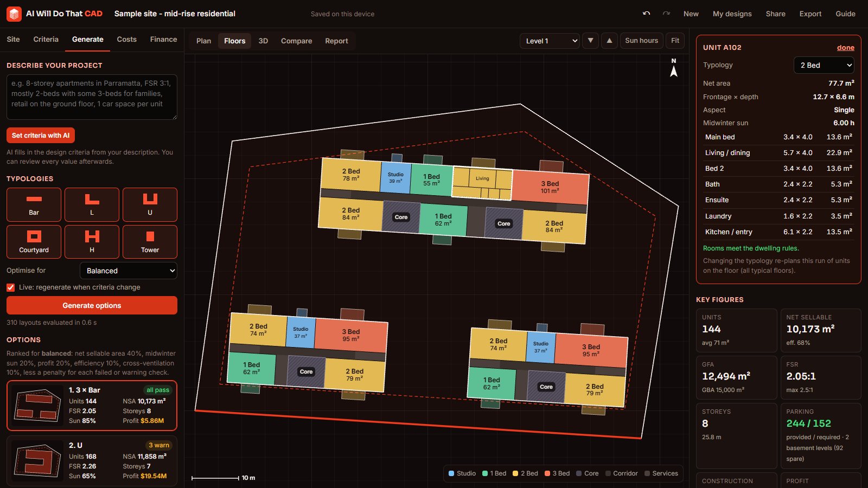Viewport: 868px width, 488px height.
Task: Click Share in the top bar
Action: (775, 14)
